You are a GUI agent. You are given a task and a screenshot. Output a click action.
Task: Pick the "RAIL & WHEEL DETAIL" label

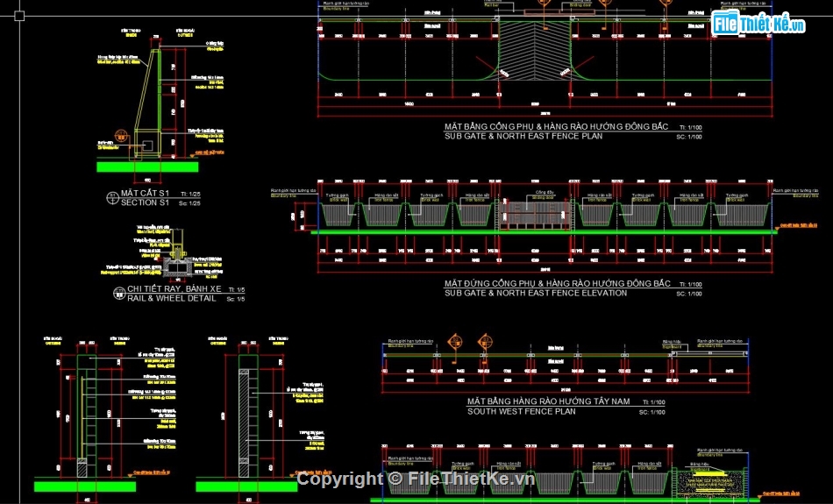coord(172,299)
